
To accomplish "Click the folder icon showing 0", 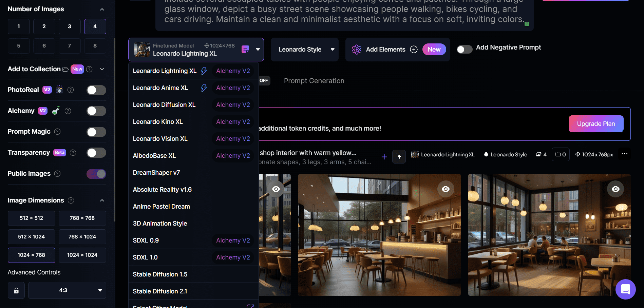I will click(560, 154).
